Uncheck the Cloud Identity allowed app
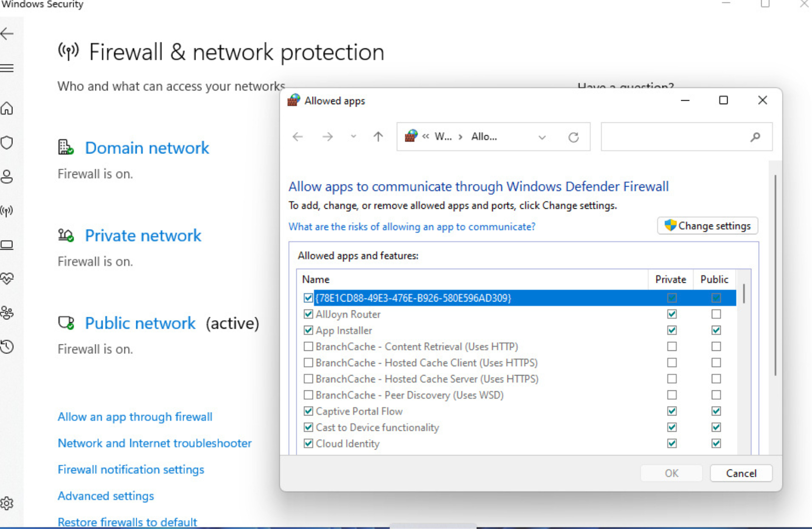This screenshot has width=812, height=529. [308, 443]
